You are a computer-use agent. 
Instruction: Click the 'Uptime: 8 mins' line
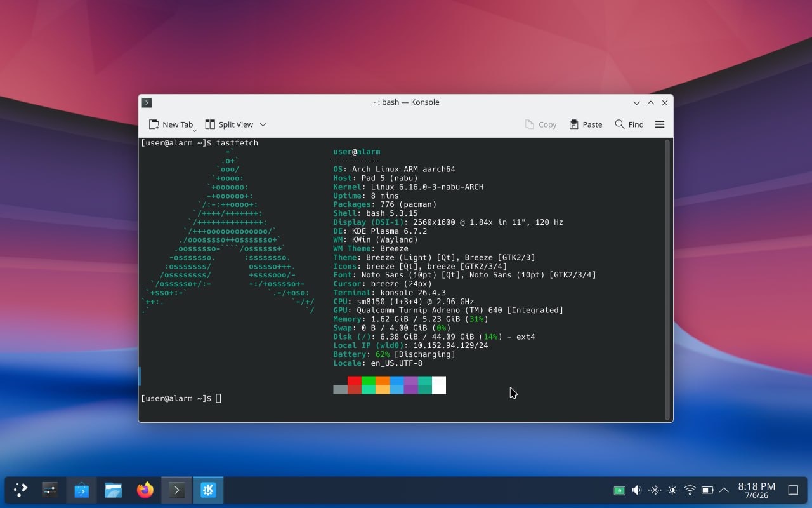tap(366, 196)
